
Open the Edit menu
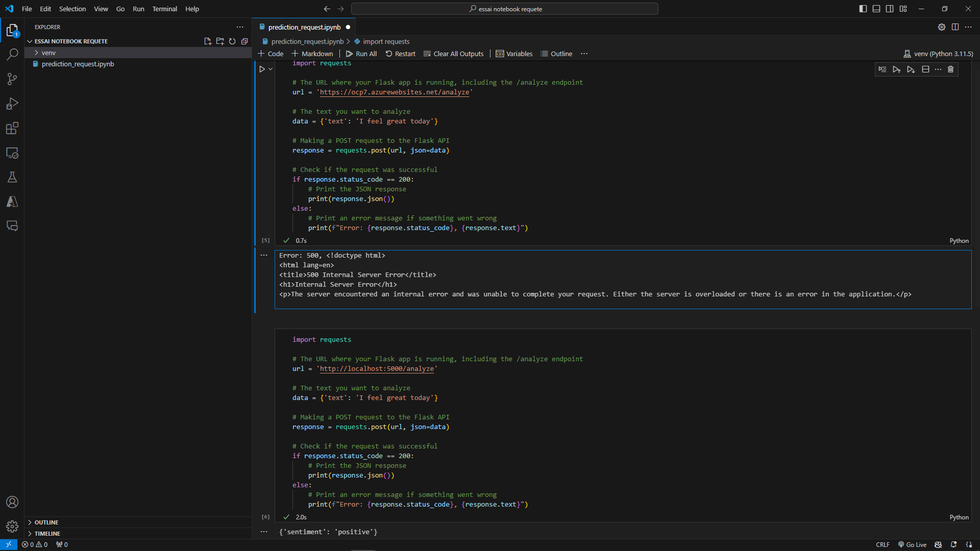[45, 9]
